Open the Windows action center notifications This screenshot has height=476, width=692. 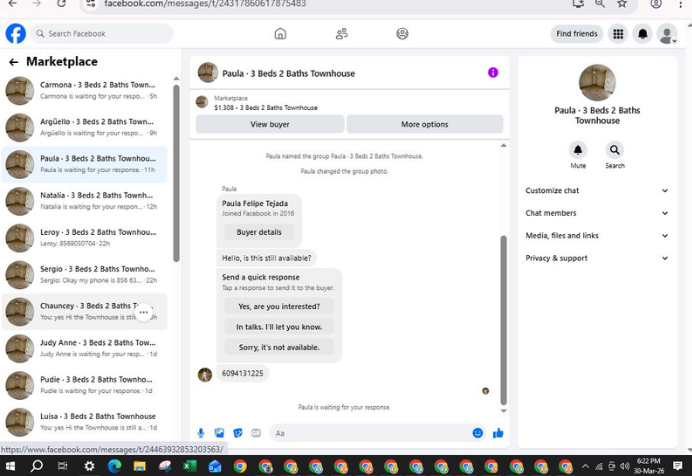coord(677,466)
